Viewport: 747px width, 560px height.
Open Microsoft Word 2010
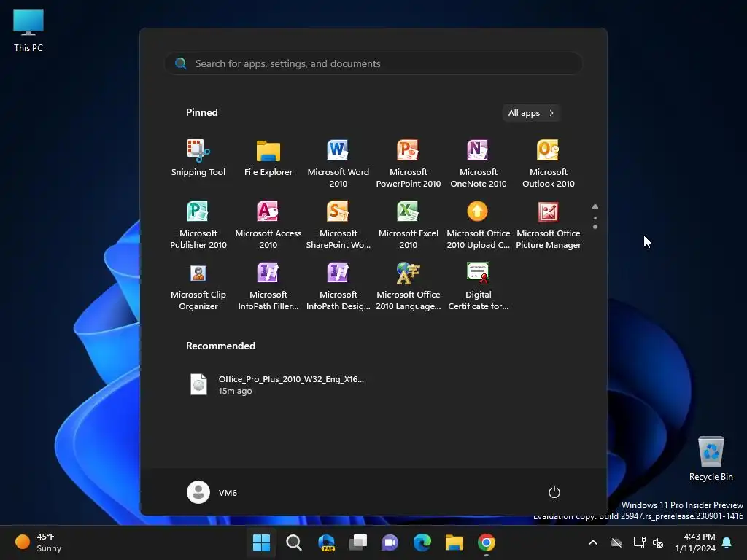click(x=338, y=163)
